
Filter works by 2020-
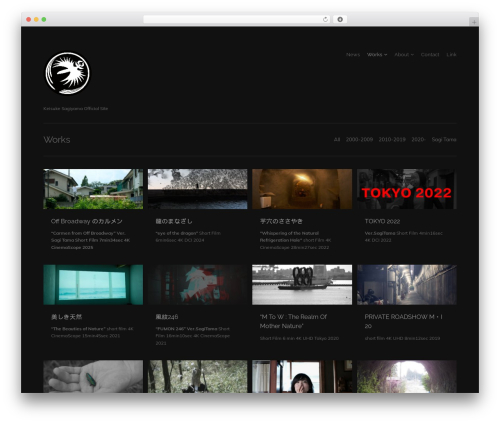pos(418,139)
